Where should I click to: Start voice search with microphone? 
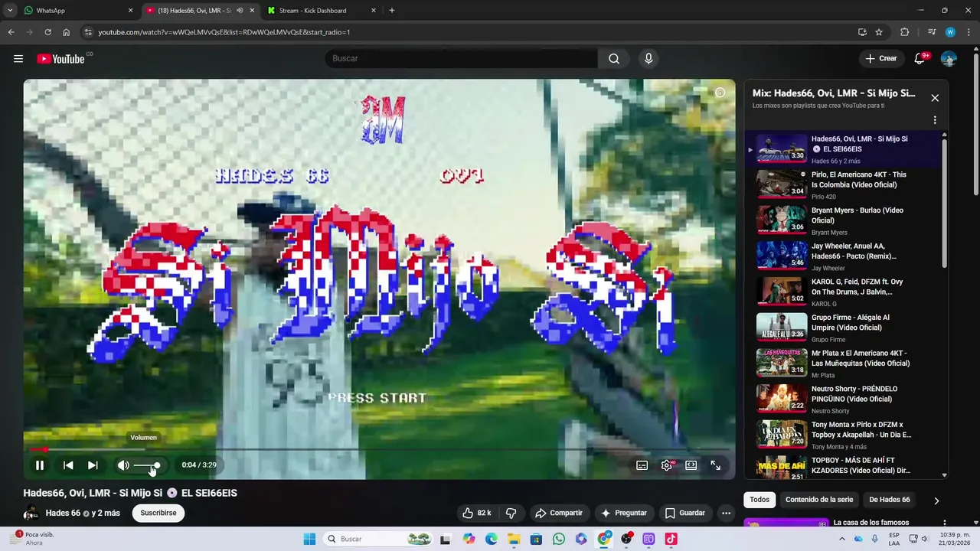(x=648, y=58)
